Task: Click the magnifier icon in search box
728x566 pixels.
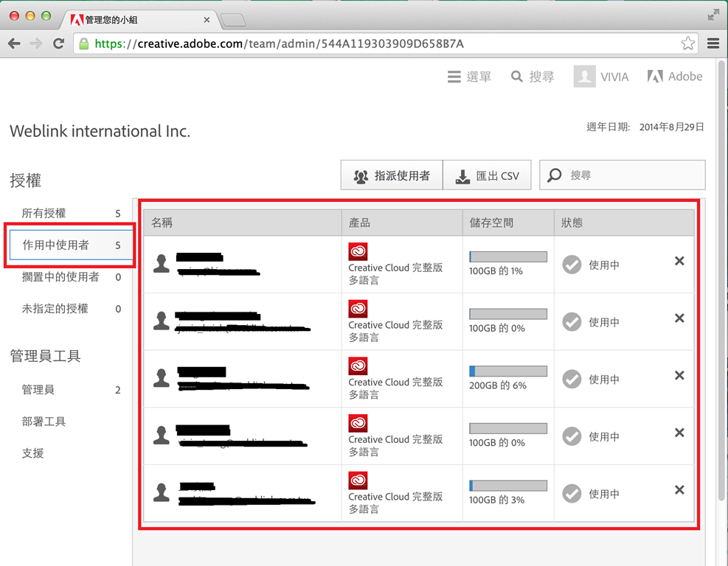Action: (x=555, y=175)
